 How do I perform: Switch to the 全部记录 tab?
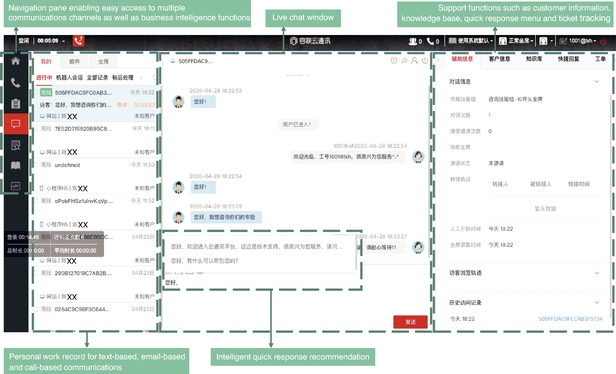tap(97, 78)
